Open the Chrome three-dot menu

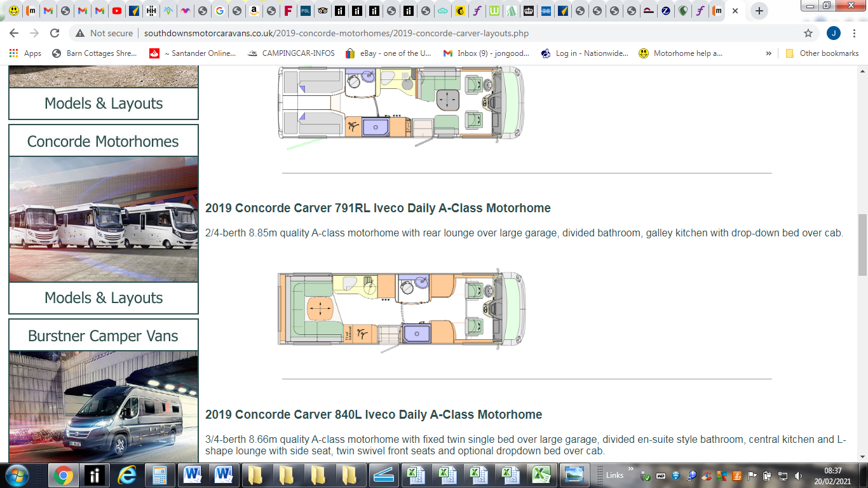pyautogui.click(x=854, y=33)
